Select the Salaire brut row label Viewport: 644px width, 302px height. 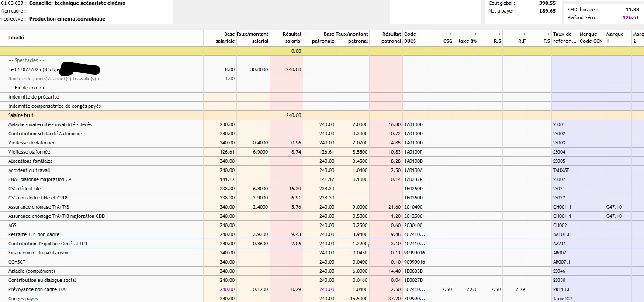(x=21, y=115)
